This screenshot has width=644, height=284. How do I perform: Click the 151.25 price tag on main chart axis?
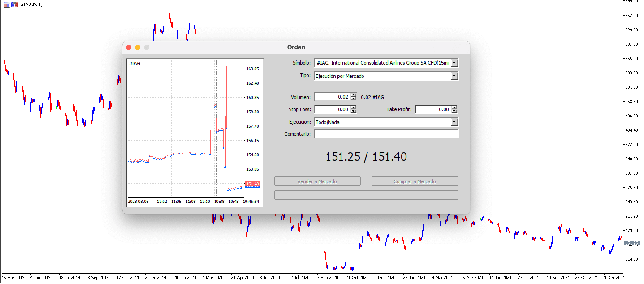coord(632,243)
